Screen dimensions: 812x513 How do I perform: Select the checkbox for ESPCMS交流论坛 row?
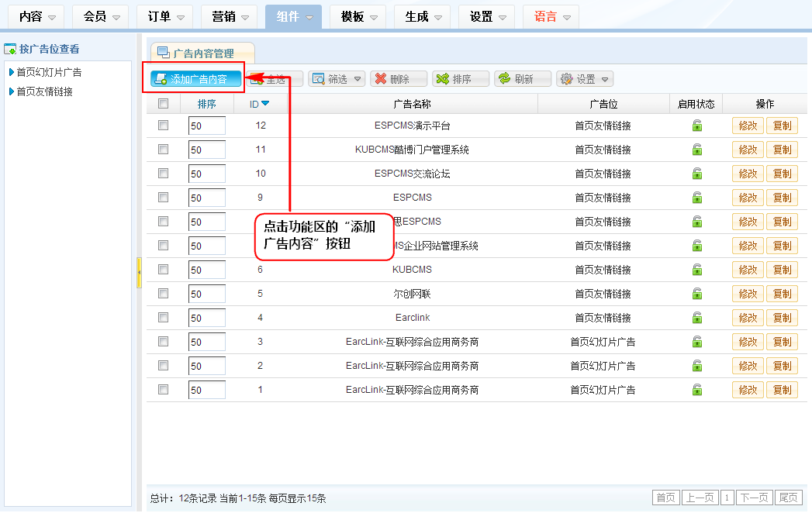pos(163,174)
